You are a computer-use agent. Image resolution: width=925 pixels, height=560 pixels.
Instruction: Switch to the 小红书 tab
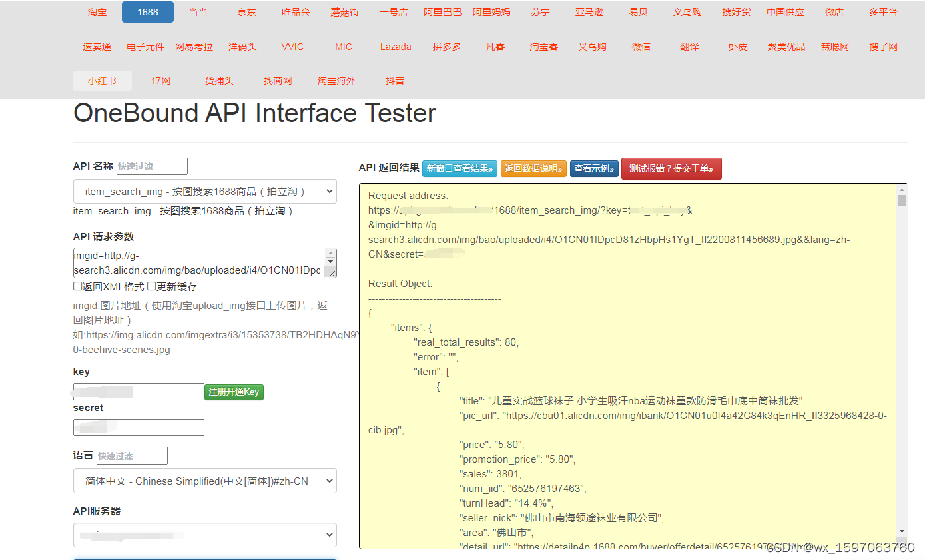(102, 81)
